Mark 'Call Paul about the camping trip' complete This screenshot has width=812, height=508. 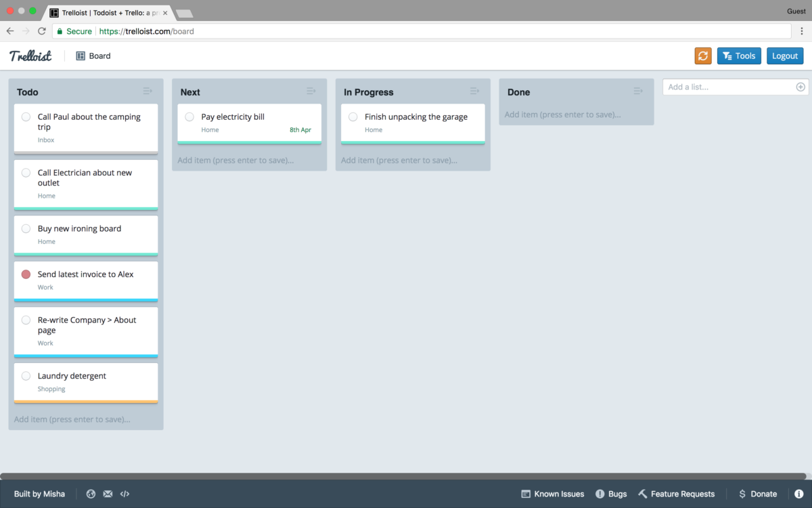(x=26, y=117)
